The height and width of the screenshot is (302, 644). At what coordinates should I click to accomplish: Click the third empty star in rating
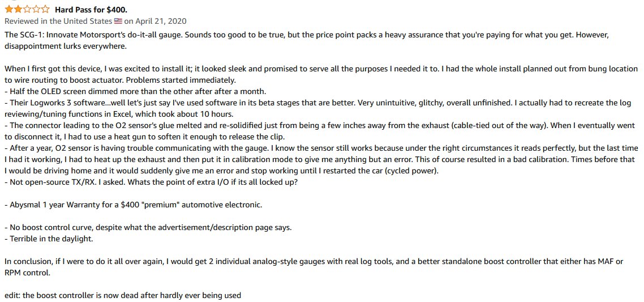tap(27, 9)
